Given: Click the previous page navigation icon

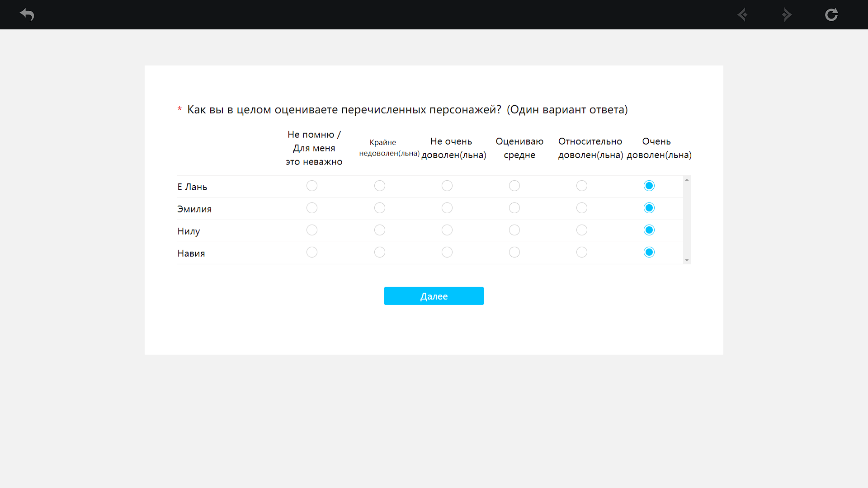Looking at the screenshot, I should (742, 14).
